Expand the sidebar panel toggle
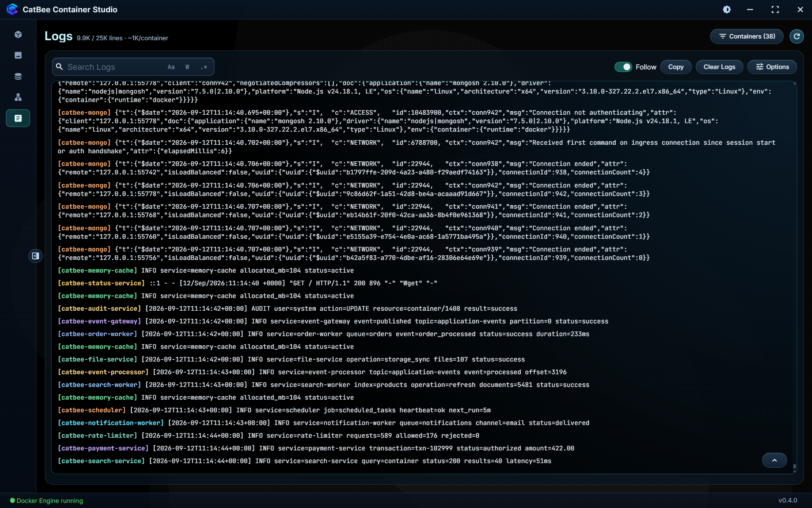Viewport: 812px width, 508px height. (36, 256)
